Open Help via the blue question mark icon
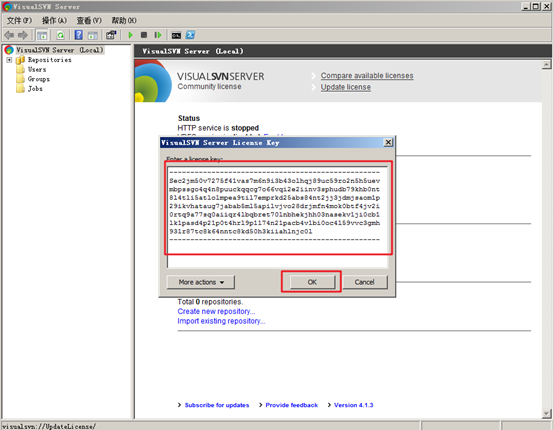This screenshot has height=430, width=554. click(79, 35)
